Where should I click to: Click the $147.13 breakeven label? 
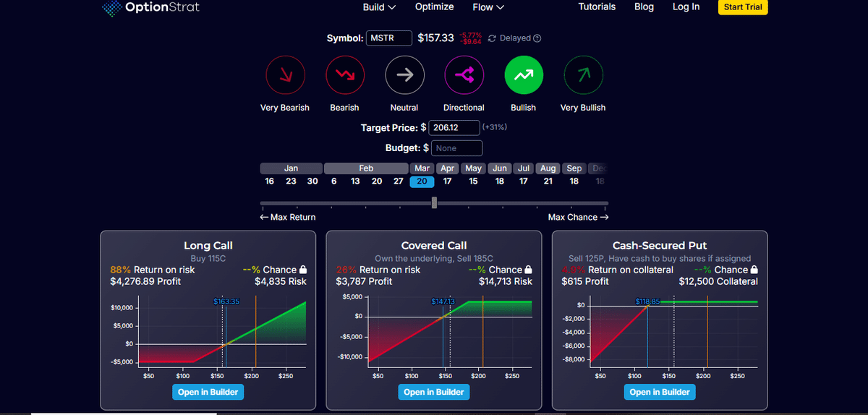pos(444,301)
